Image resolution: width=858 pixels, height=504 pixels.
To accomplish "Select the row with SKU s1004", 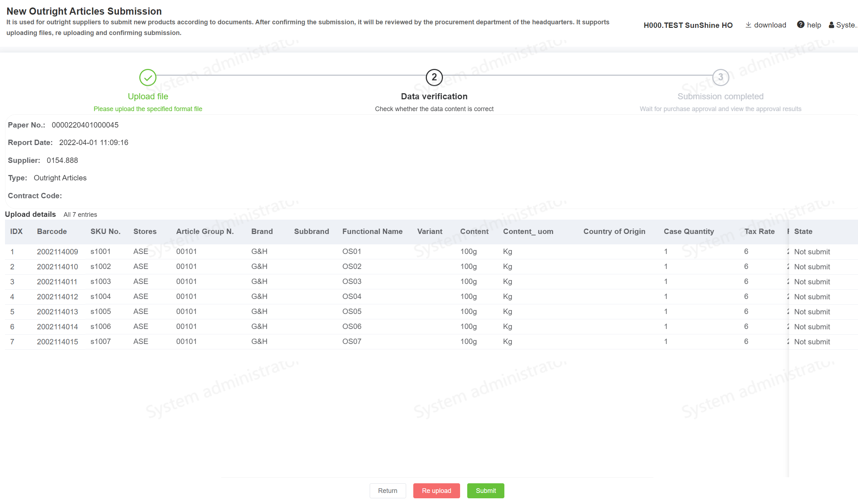I will 100,296.
